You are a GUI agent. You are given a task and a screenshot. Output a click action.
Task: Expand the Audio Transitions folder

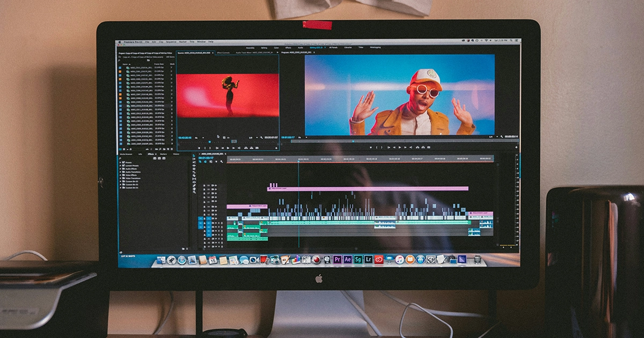[121, 171]
